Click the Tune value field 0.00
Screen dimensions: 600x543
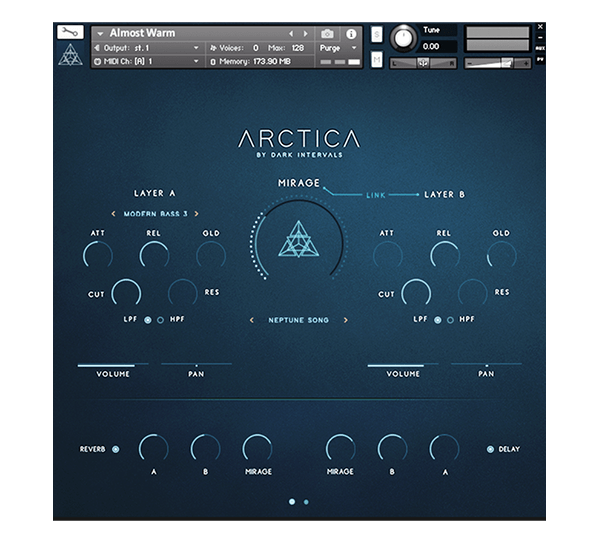tap(439, 46)
